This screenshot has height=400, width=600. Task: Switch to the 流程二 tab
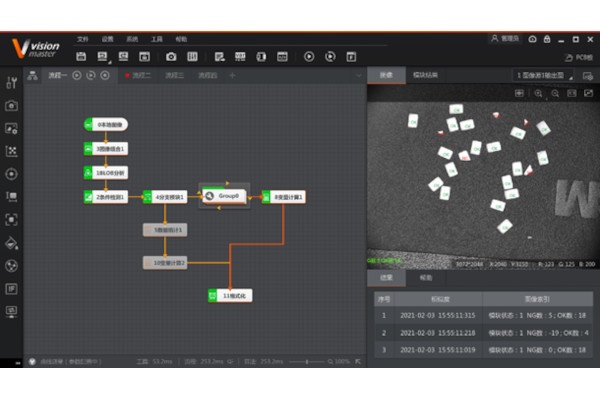pos(141,75)
